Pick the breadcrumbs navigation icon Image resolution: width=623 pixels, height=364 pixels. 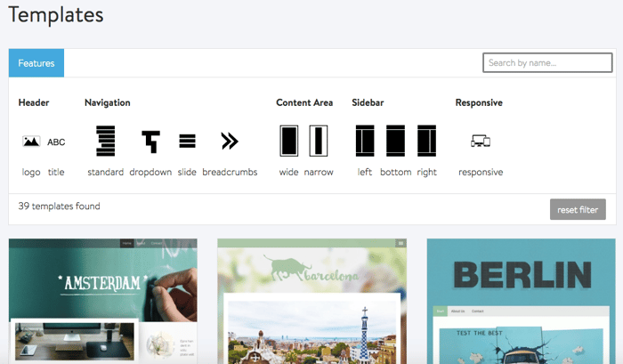coord(230,141)
